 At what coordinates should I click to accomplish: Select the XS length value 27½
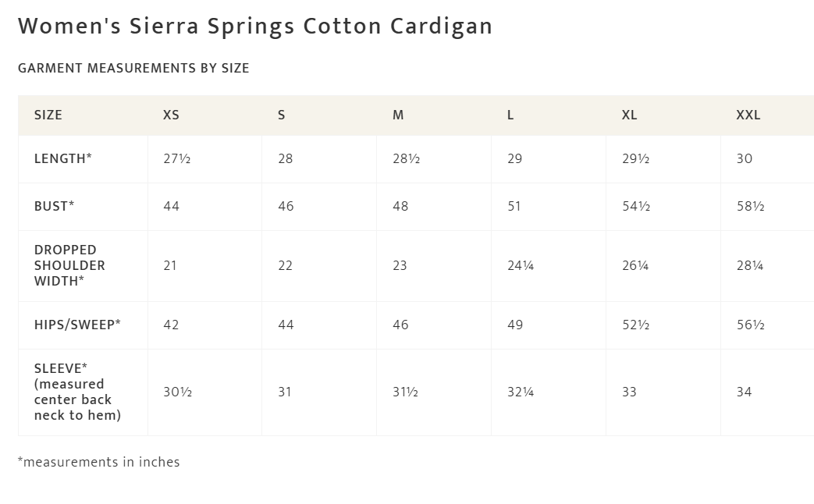[177, 158]
